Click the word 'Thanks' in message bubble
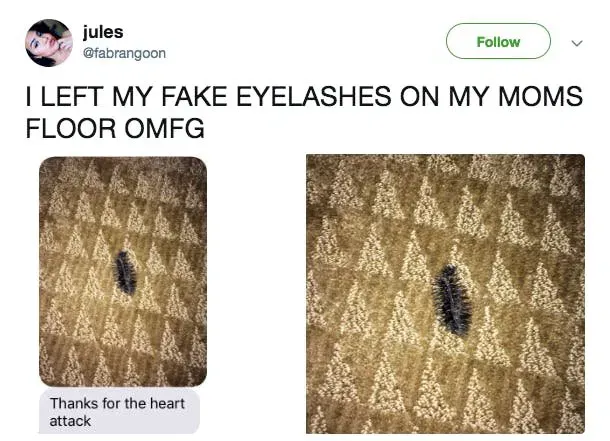 coord(74,404)
